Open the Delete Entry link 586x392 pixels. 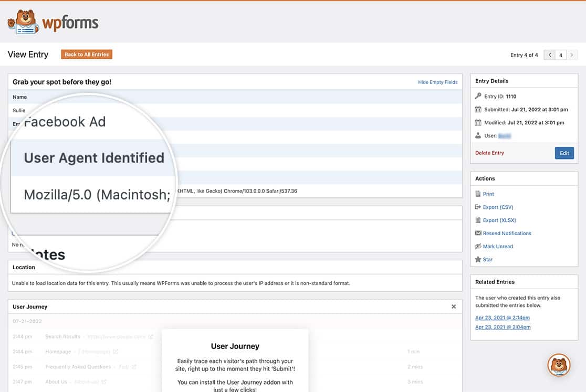click(490, 153)
